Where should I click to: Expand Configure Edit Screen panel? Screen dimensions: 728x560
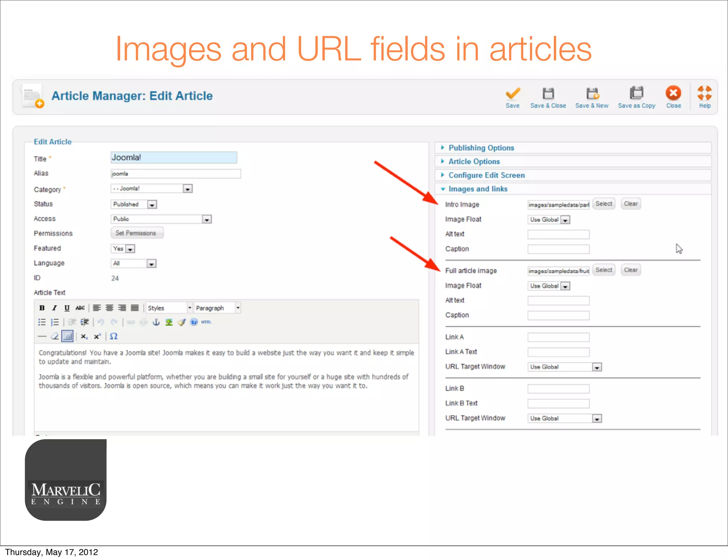coord(573,175)
